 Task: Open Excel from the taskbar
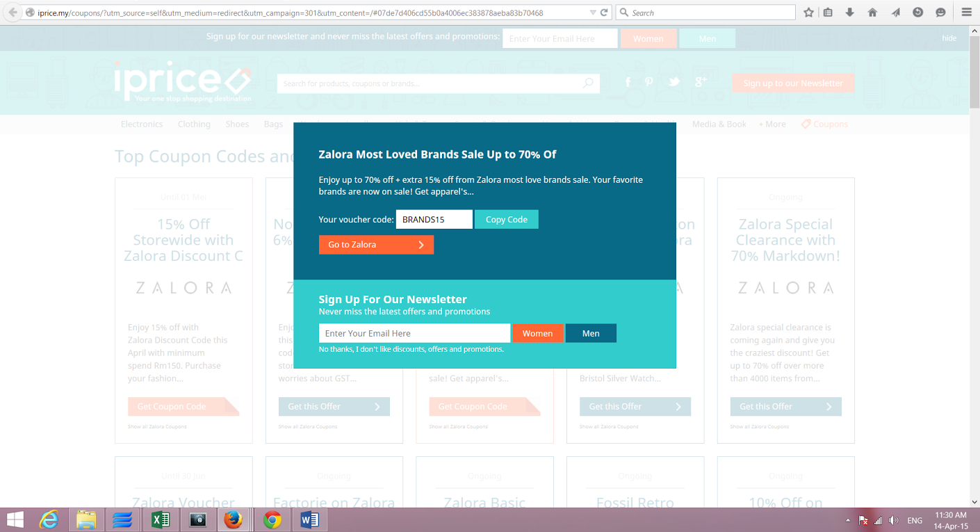[x=161, y=519]
